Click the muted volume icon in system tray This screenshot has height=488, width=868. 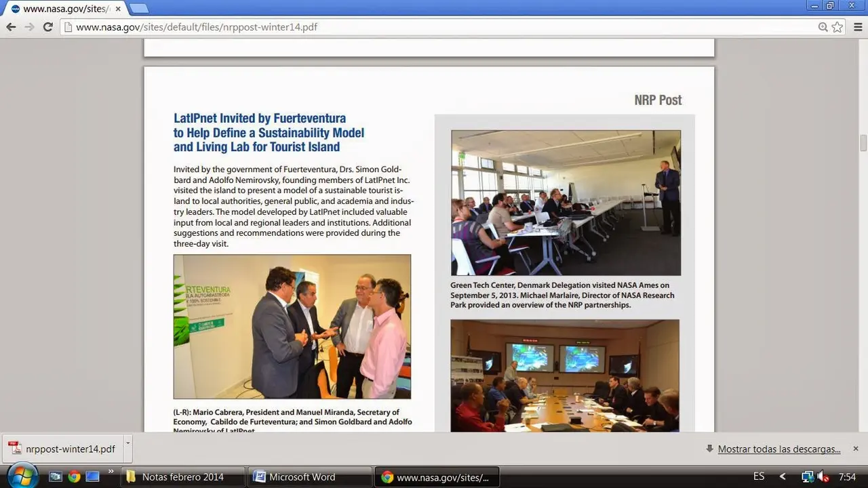click(823, 476)
